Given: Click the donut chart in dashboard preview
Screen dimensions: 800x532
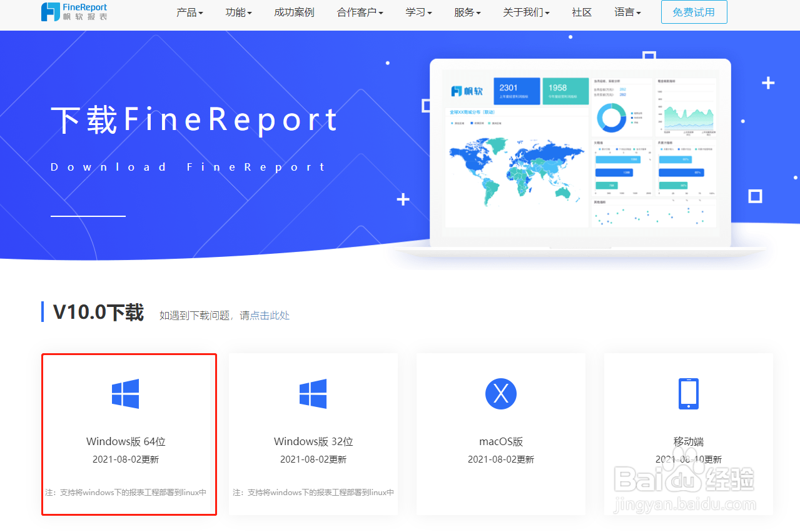Looking at the screenshot, I should tap(612, 118).
